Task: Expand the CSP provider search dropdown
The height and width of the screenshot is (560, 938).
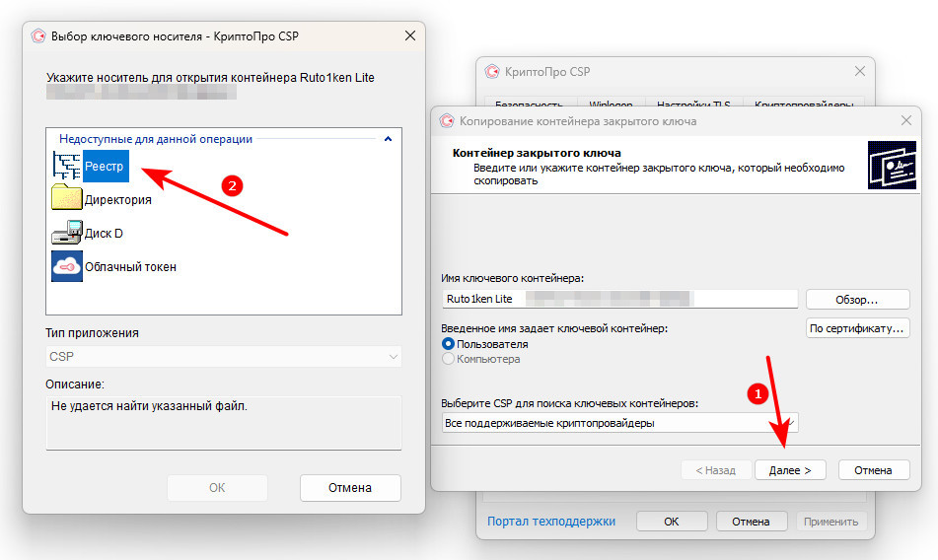Action: point(620,423)
